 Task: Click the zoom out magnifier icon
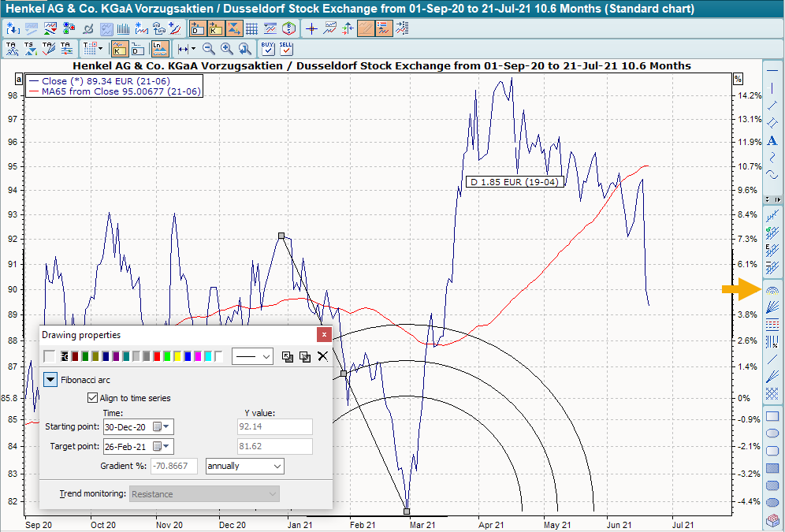click(209, 49)
